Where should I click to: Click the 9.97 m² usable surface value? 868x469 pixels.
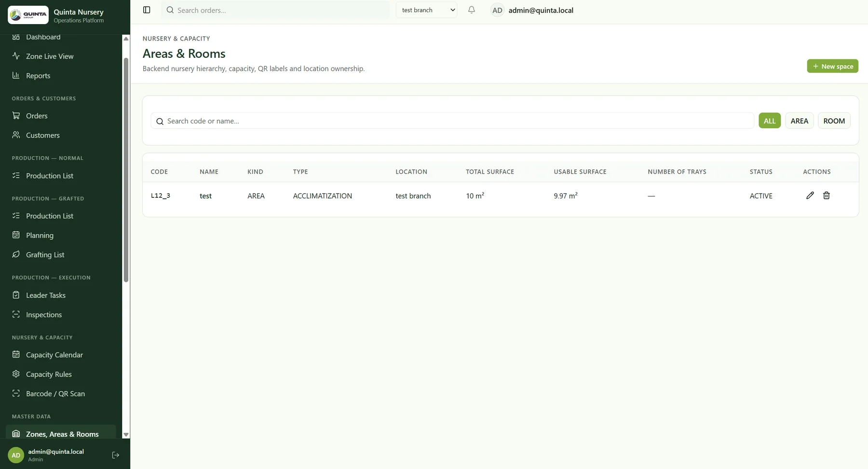566,195
